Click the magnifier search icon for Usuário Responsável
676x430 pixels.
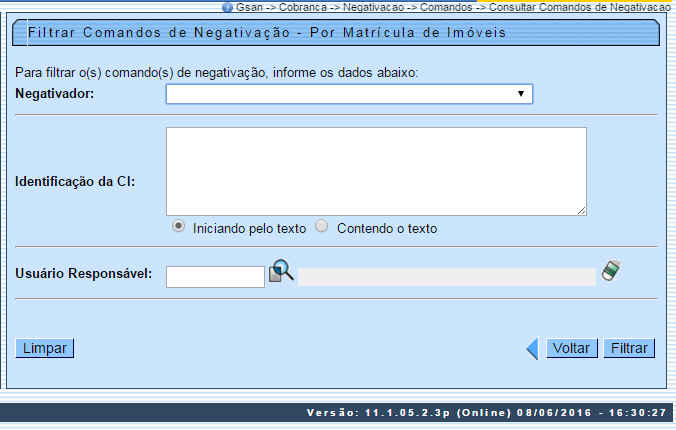point(281,271)
